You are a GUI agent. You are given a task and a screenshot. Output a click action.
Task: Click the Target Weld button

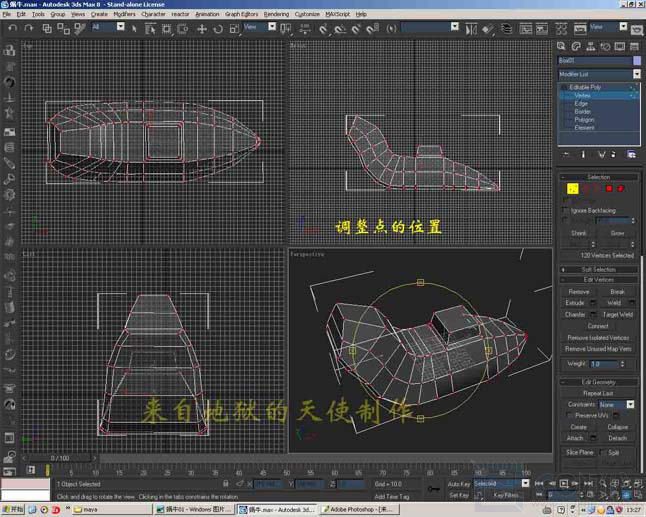pos(618,315)
